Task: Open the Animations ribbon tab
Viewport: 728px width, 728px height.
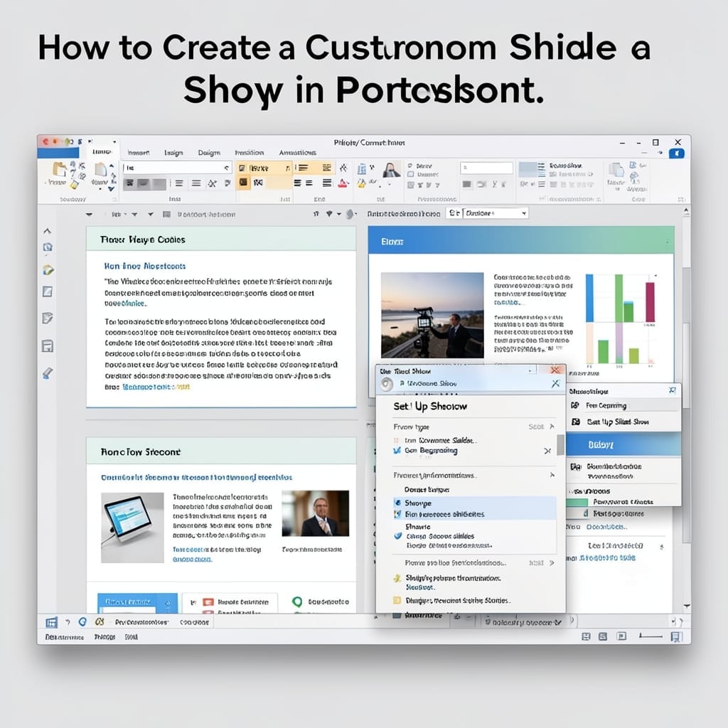Action: pos(298,152)
